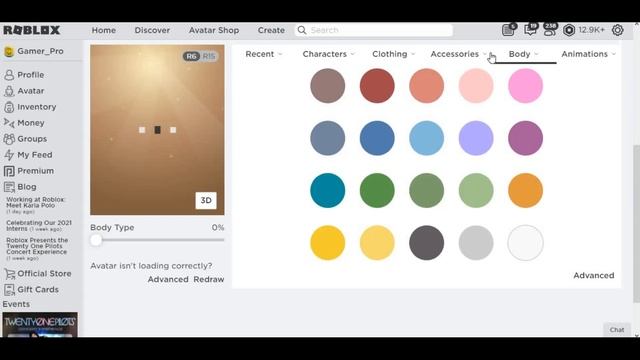
Task: Expand the Clothing dropdown
Action: (393, 54)
